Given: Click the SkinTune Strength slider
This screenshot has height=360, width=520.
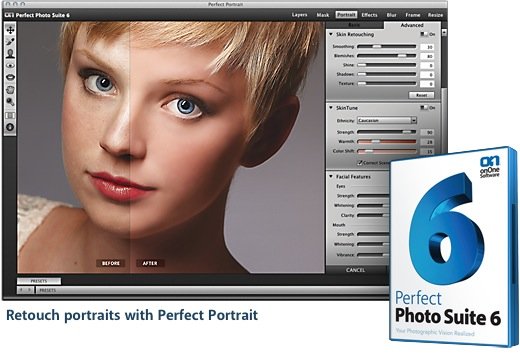Looking at the screenshot, I should click(387, 132).
